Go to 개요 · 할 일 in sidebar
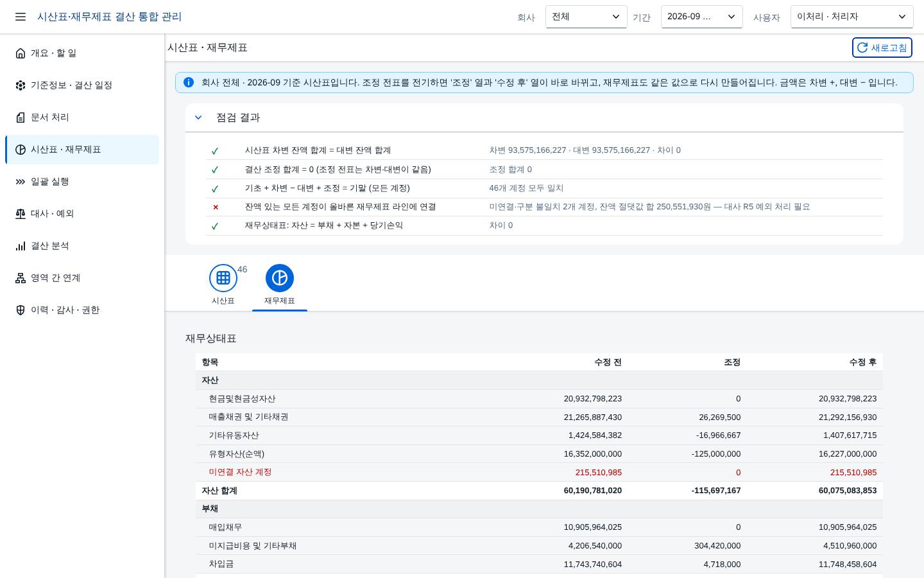The height and width of the screenshot is (578, 924). click(82, 53)
